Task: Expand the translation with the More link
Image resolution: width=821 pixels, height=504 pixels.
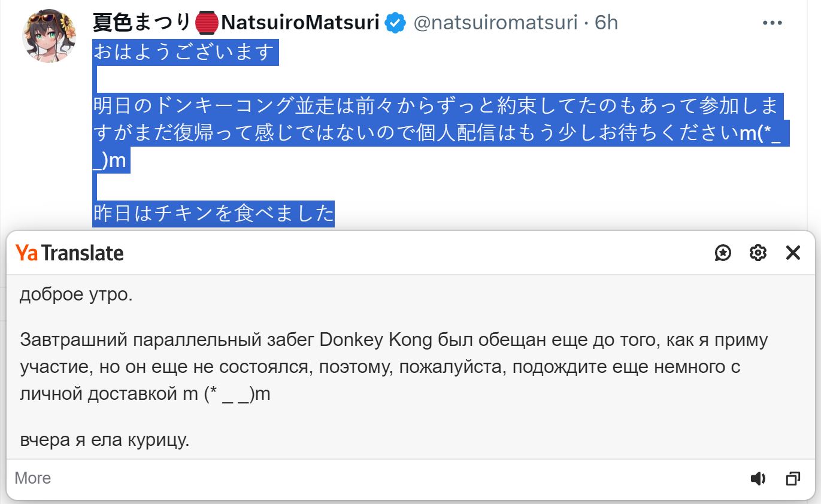Action: point(32,478)
